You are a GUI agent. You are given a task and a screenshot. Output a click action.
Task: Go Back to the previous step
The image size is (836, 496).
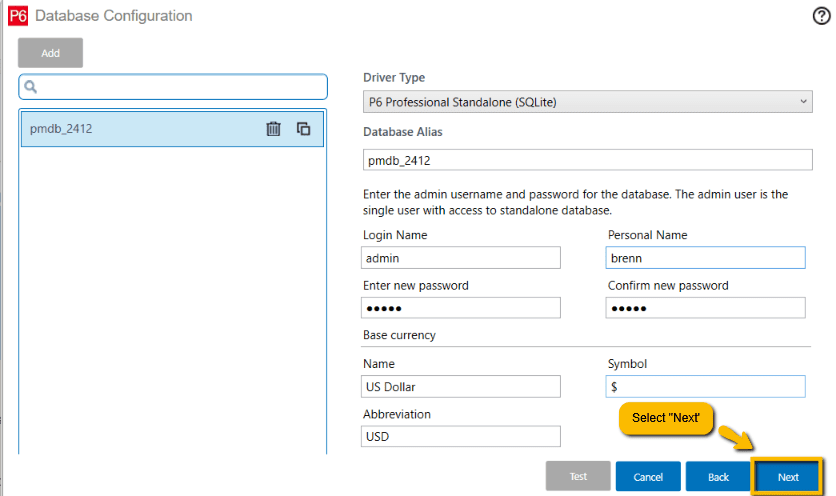[x=718, y=477]
